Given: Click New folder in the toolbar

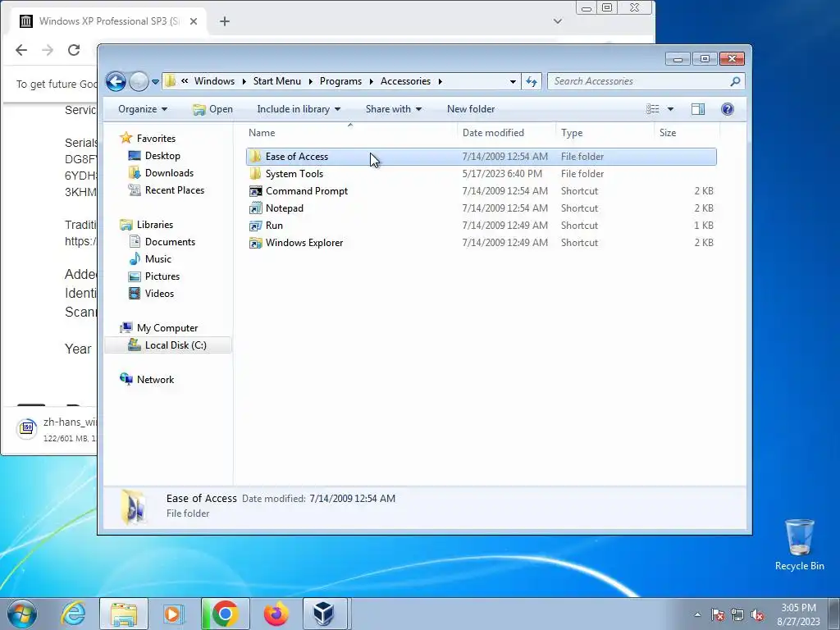Looking at the screenshot, I should [471, 109].
